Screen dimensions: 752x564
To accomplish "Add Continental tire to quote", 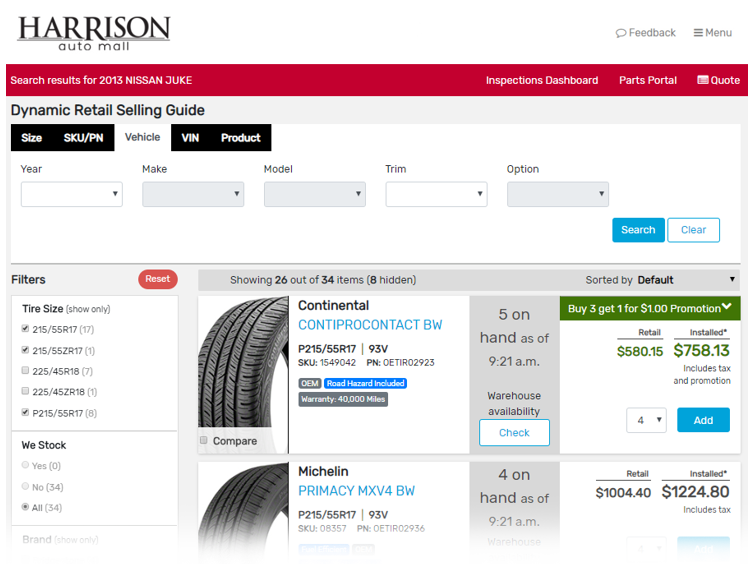I will tap(703, 420).
